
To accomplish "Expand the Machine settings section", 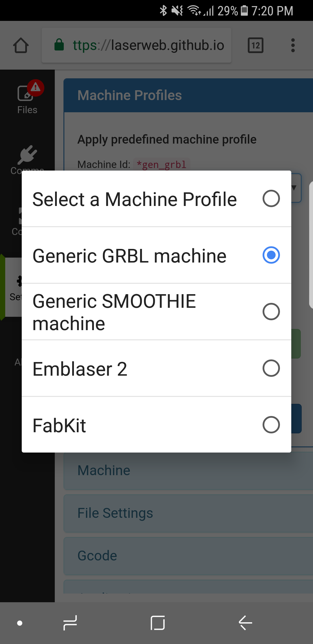I will pyautogui.click(x=188, y=471).
